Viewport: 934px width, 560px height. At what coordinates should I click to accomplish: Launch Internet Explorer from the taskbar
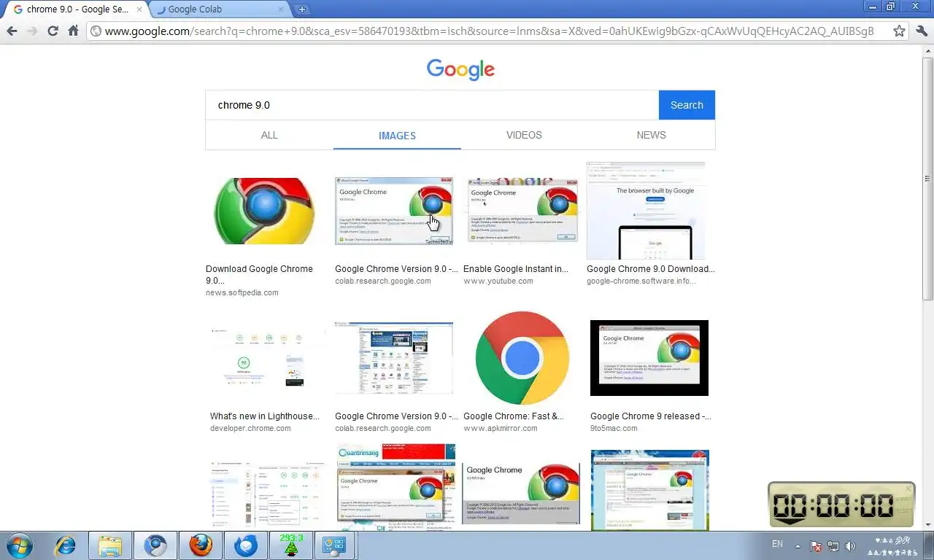(66, 545)
